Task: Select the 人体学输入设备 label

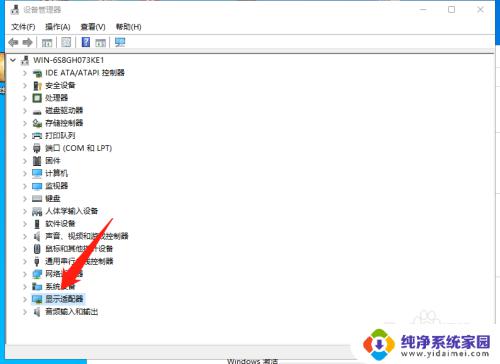Action: point(71,211)
